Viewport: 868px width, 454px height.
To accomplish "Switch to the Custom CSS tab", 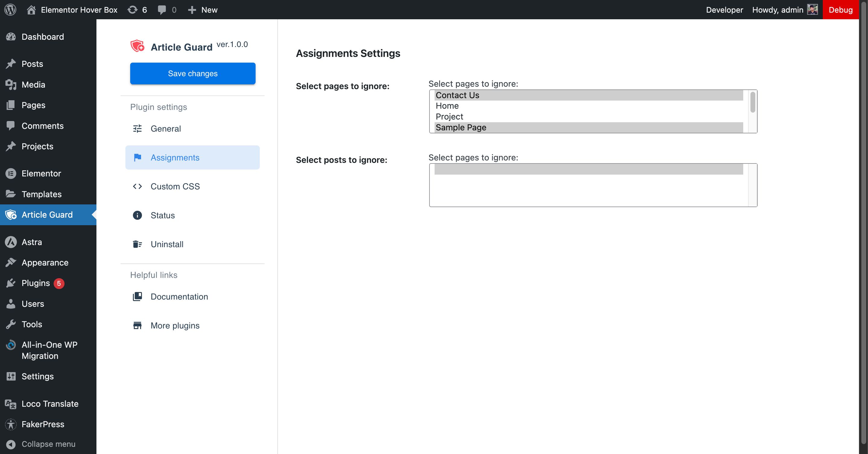I will click(x=192, y=186).
